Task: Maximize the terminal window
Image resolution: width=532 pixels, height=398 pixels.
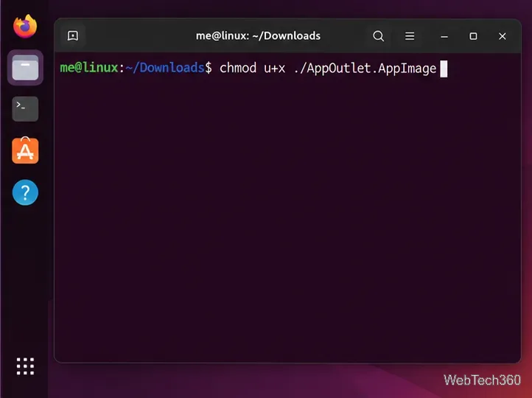Action: (x=473, y=36)
